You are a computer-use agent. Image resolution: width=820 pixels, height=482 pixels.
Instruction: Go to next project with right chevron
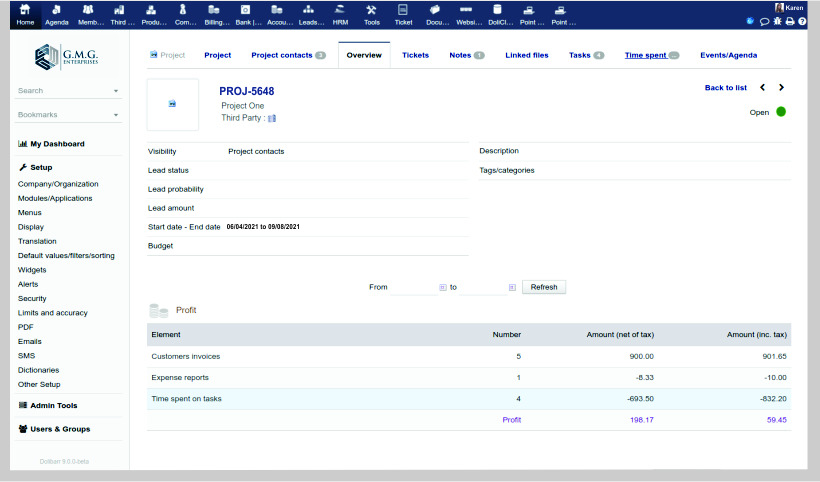(x=781, y=88)
